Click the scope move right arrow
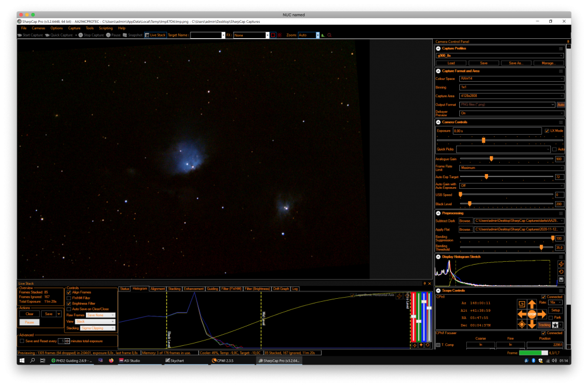The image size is (588, 387). 542,314
